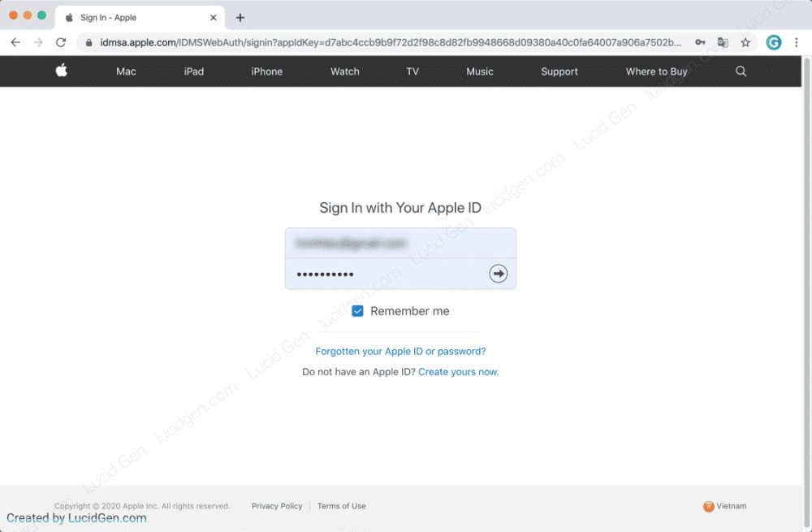Open the Terms of Use footer link
812x532 pixels.
tap(341, 506)
